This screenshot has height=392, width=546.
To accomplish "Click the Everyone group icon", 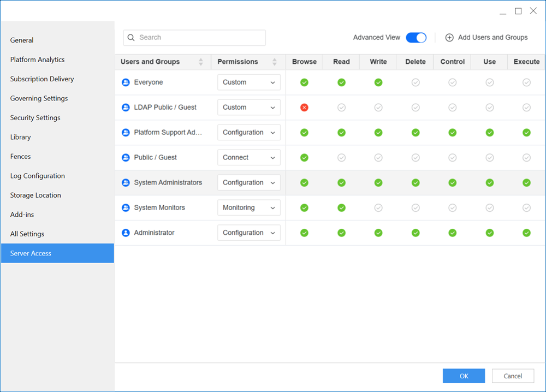I will click(126, 82).
